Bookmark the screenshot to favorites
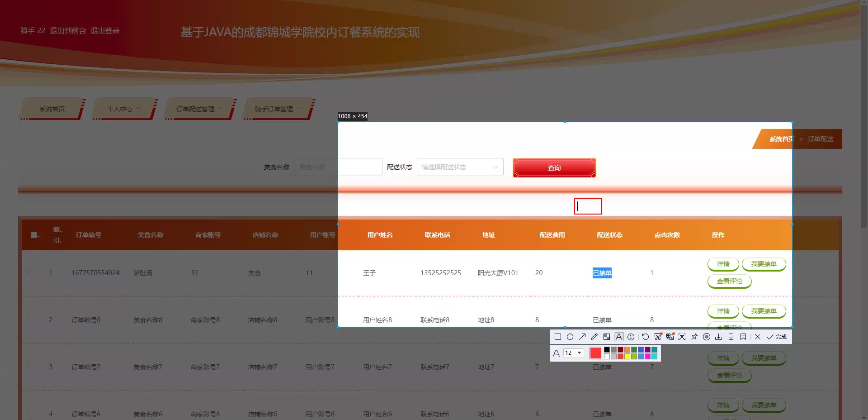868x420 pixels. click(743, 337)
